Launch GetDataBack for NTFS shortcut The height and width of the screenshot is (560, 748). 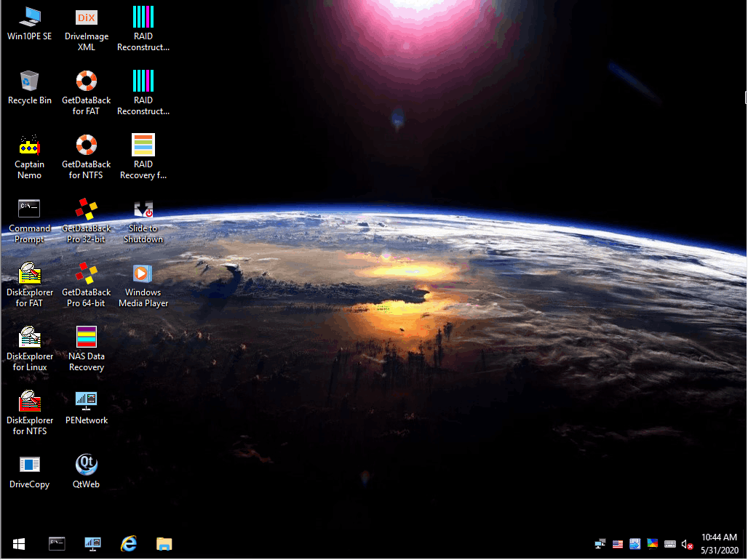pyautogui.click(x=87, y=145)
